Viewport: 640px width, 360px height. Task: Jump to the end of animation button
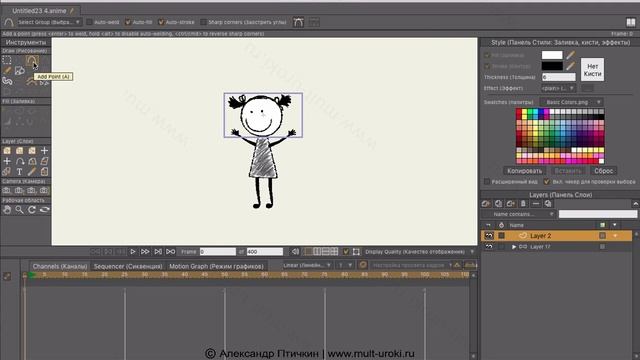pyautogui.click(x=171, y=252)
